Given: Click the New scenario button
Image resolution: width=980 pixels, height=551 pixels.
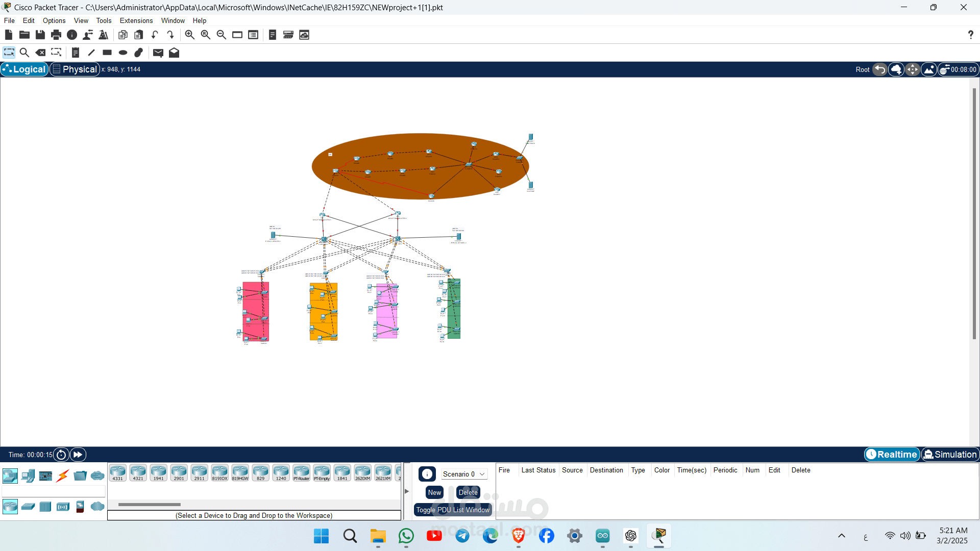Looking at the screenshot, I should (434, 492).
